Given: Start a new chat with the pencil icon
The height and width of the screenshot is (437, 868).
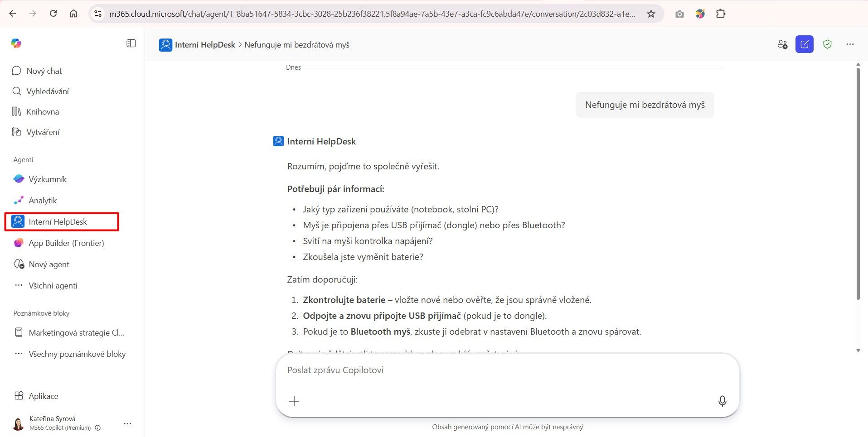Looking at the screenshot, I should [805, 44].
